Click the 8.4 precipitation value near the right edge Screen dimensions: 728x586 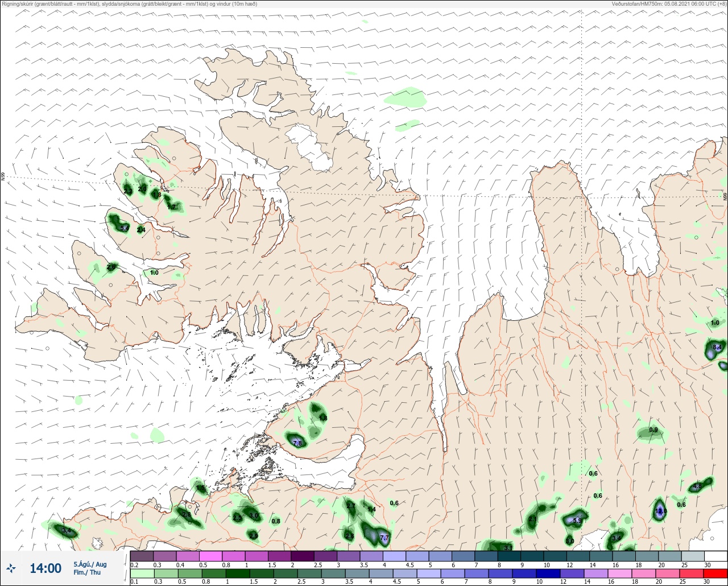pyautogui.click(x=717, y=347)
